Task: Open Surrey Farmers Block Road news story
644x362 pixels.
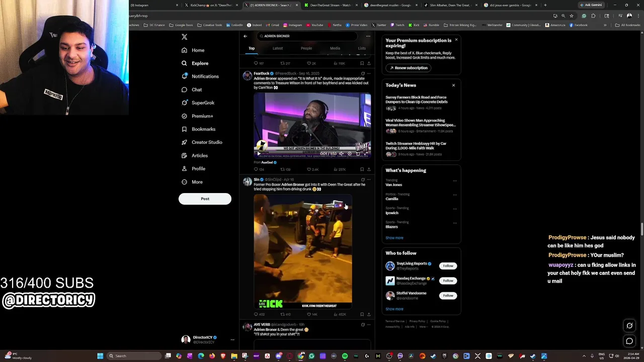Action: point(421,103)
